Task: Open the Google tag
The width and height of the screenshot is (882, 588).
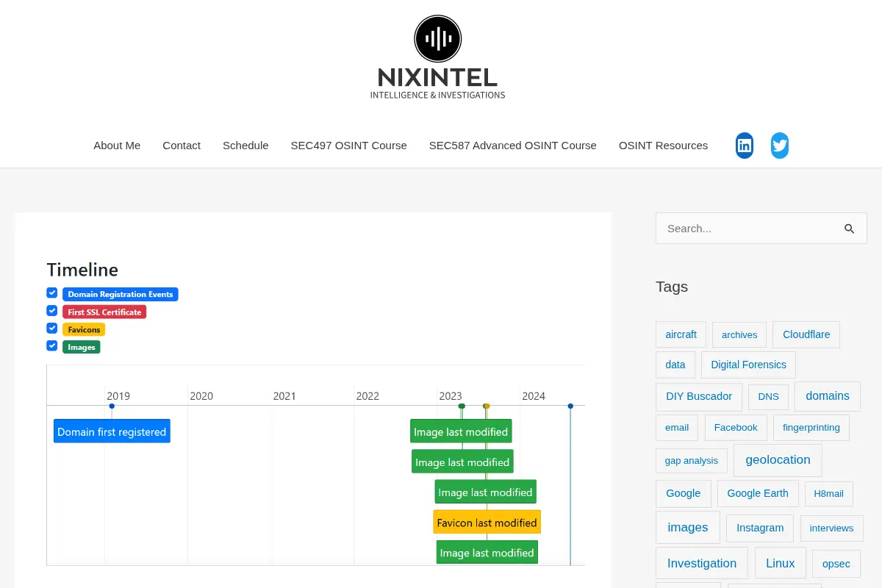Action: pos(684,493)
